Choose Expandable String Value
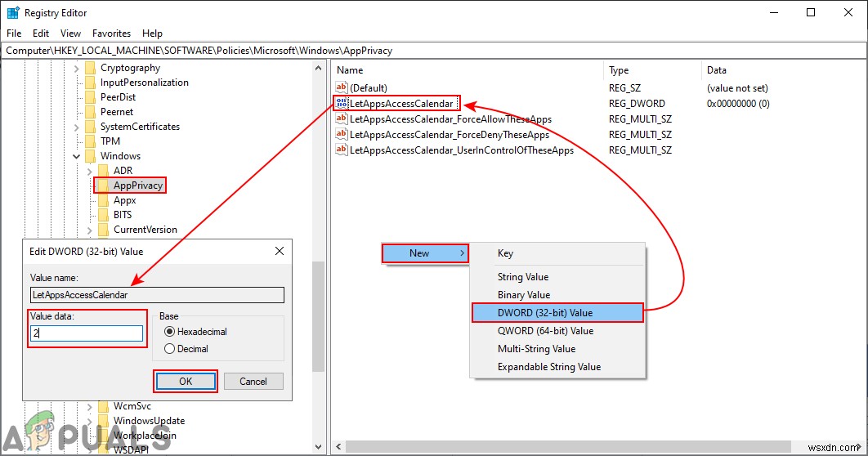 pos(557,366)
